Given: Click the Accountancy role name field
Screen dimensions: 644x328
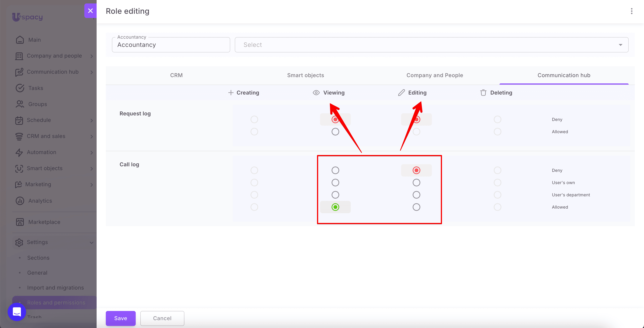Looking at the screenshot, I should point(171,45).
